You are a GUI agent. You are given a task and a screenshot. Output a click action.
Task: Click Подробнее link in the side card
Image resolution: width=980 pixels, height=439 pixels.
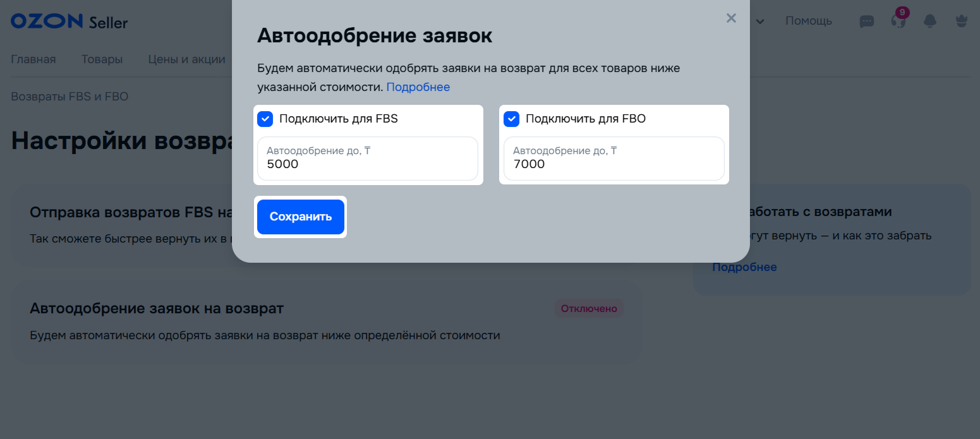pos(744,267)
